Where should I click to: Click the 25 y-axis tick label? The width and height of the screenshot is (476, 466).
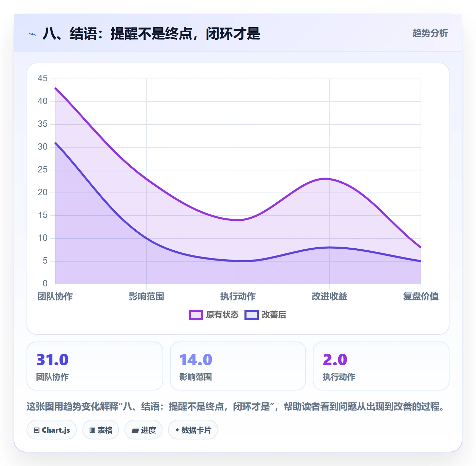[x=42, y=169]
